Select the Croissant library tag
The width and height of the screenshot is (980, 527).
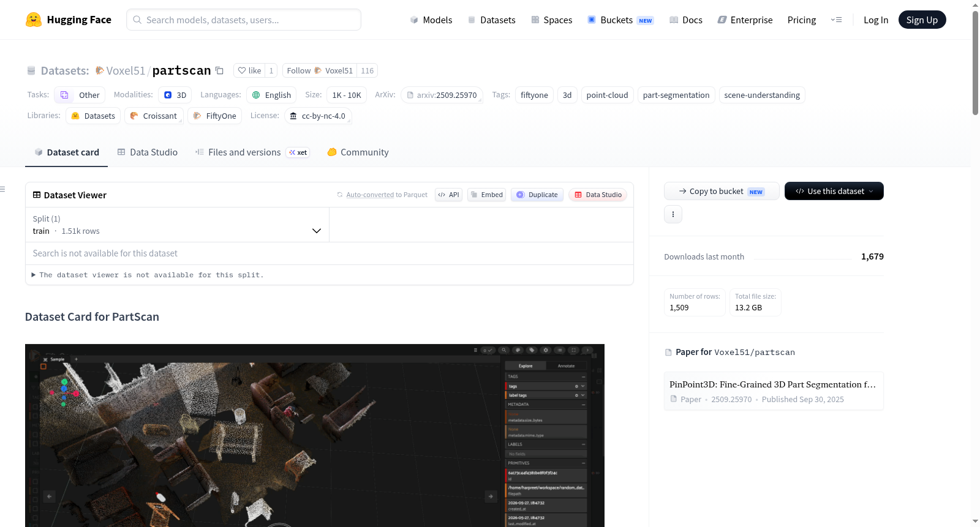click(x=154, y=116)
